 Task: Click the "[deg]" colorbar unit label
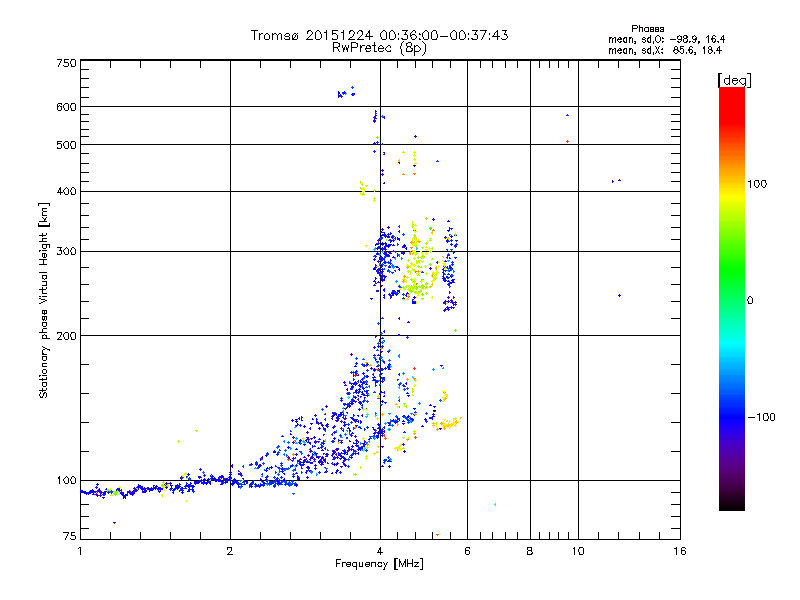[734, 80]
